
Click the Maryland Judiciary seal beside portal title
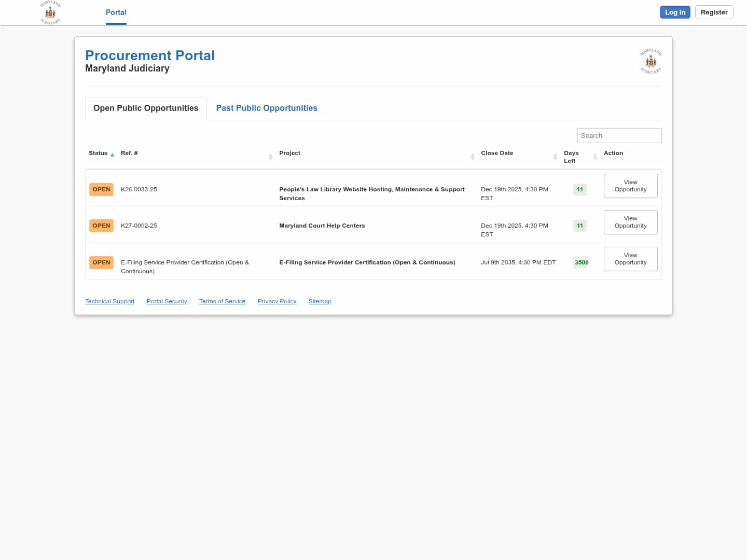coord(651,62)
